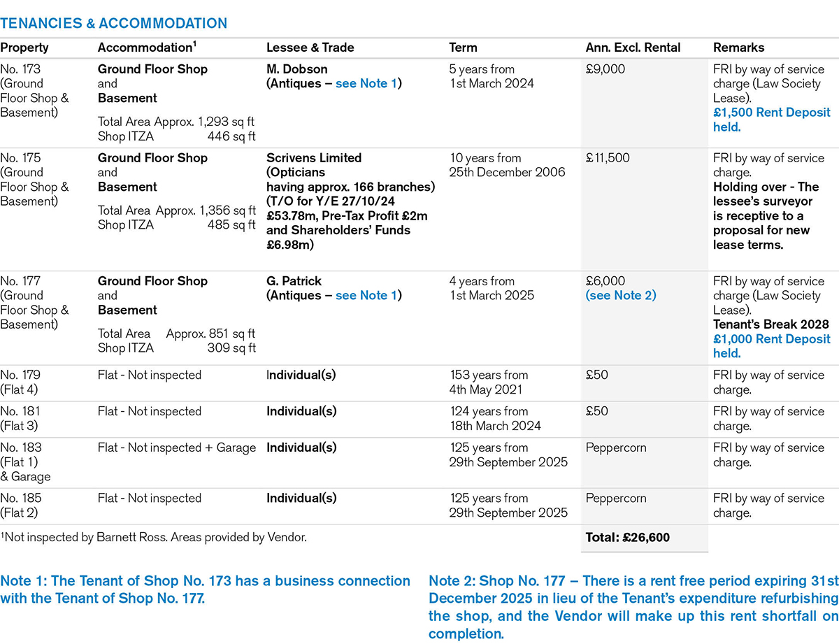This screenshot has height=644, width=839.
Task: Click the Lessee & Trade column header
Action: [310, 48]
